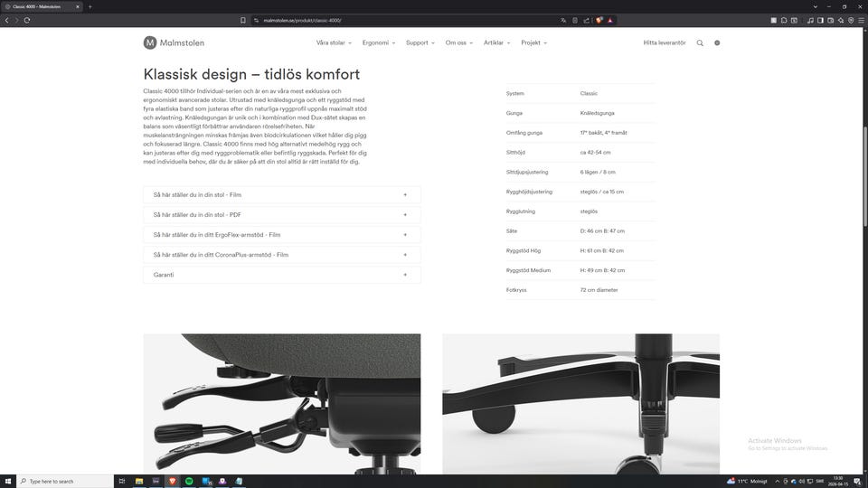Screen dimensions: 868x488
Task: Click the 'Klassisk design – tidlös komfort' heading
Action: coord(251,74)
